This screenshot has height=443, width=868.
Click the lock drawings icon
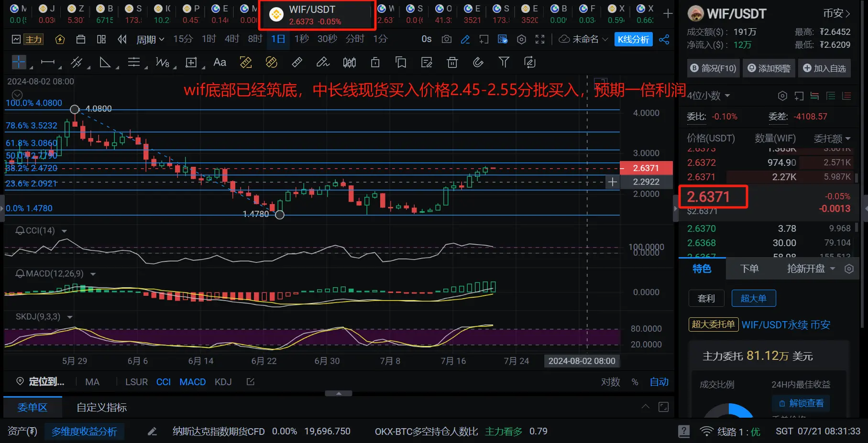coord(375,62)
